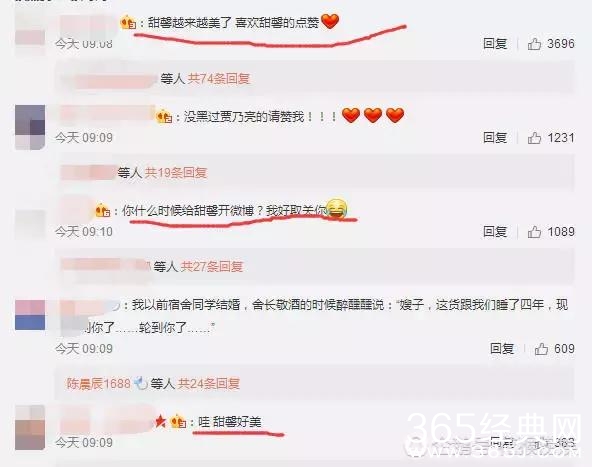The height and width of the screenshot is (467, 592).
Task: Expand 共27条回复 replies thread
Action: tap(211, 267)
